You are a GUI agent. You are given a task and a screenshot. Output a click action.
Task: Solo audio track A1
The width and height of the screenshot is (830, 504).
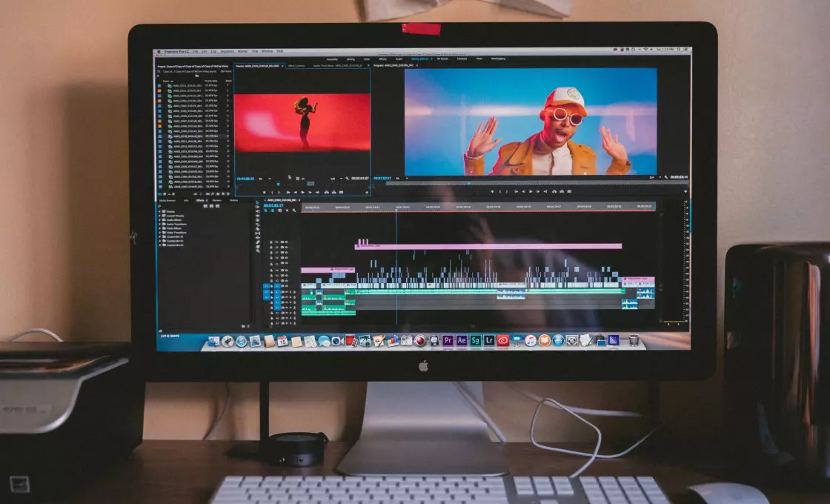290,292
